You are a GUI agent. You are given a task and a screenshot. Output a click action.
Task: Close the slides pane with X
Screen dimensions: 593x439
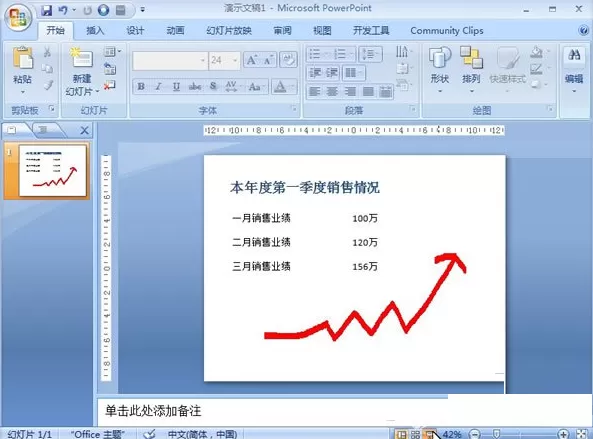coord(84,130)
